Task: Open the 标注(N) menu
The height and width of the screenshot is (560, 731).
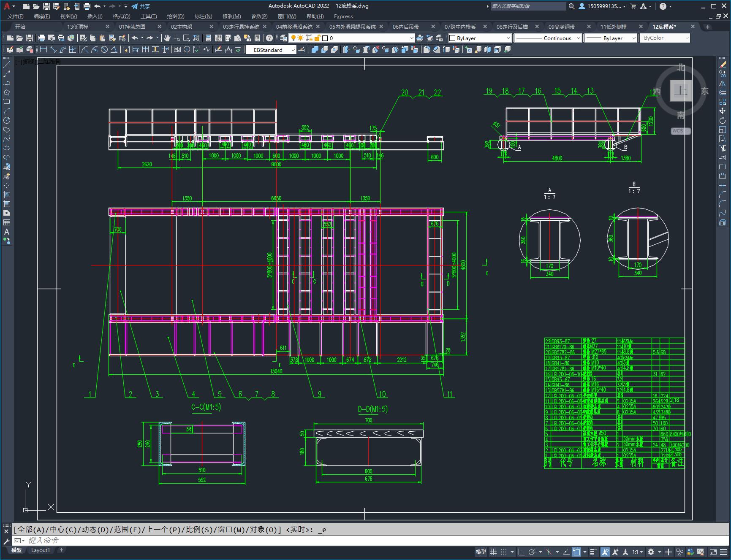Action: click(x=203, y=16)
